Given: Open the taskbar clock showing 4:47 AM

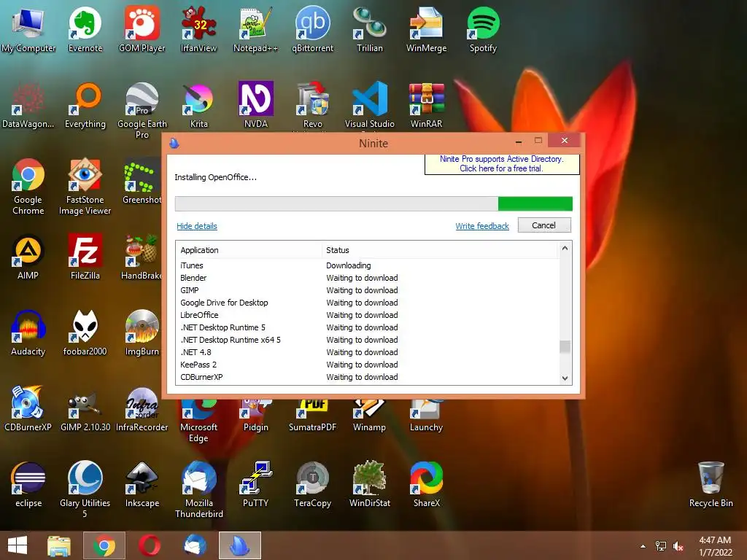Looking at the screenshot, I should pyautogui.click(x=715, y=546).
